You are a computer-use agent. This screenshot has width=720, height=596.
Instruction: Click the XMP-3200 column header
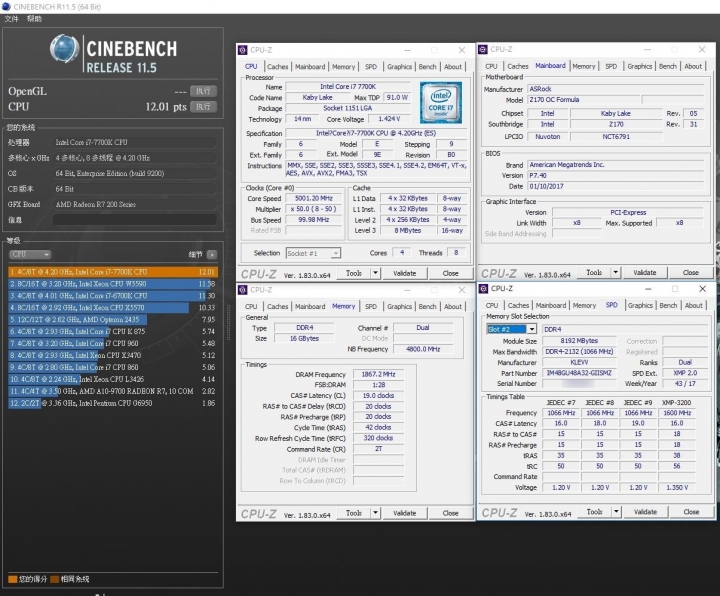tap(676, 403)
